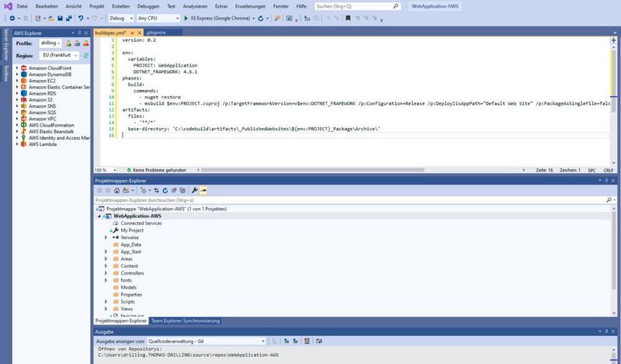Screen dimensions: 621x364
Task: Open the Erstellen menu
Action: point(121,6)
